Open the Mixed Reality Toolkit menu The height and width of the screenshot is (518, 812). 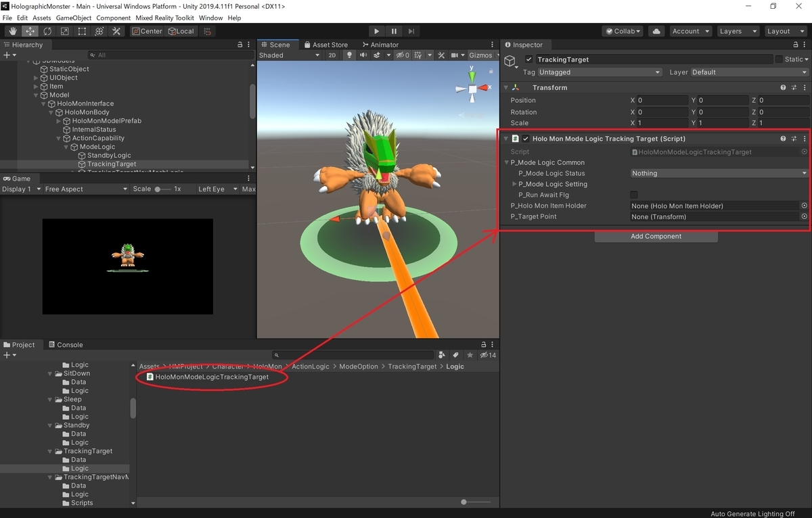[x=165, y=18]
